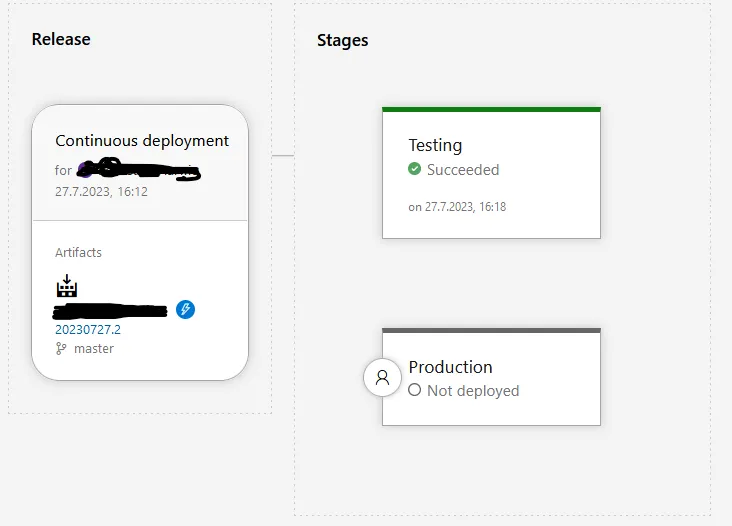Select the Production stage title
The width and height of the screenshot is (732, 526).
[450, 367]
